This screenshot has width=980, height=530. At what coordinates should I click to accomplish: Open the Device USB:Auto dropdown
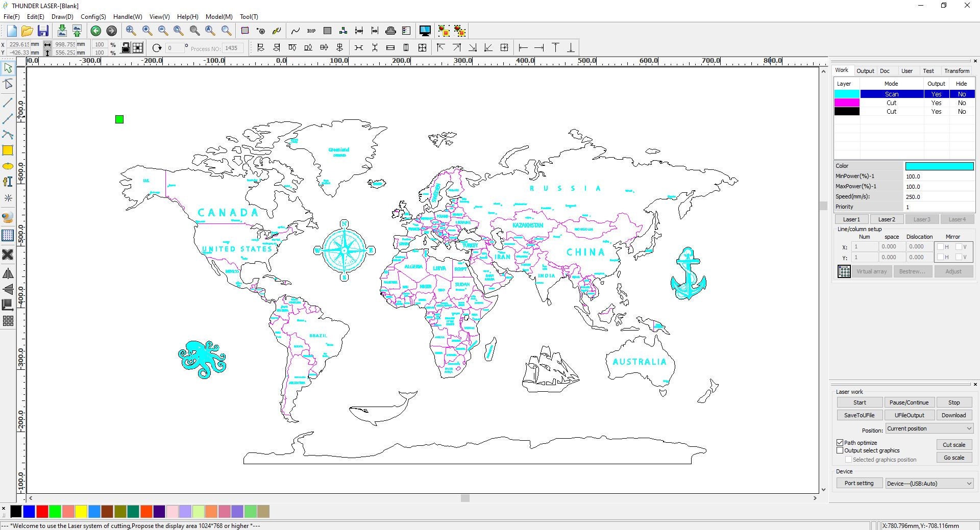click(929, 483)
